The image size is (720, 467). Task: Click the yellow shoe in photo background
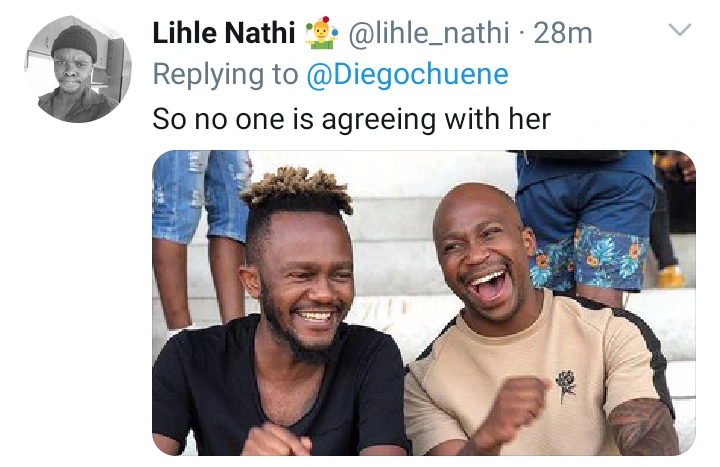[671, 276]
